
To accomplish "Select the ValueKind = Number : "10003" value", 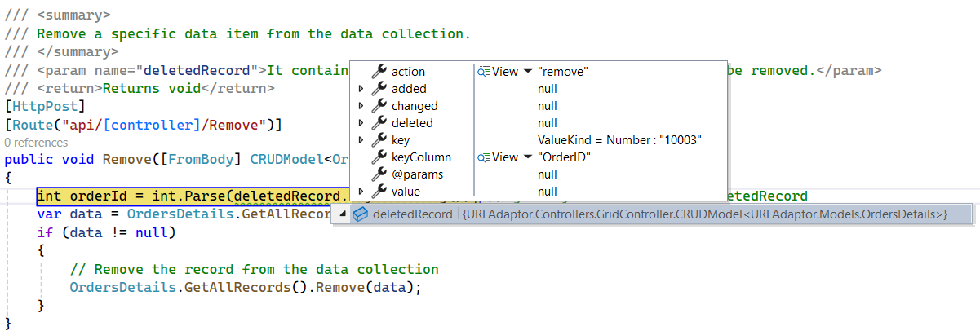I will pyautogui.click(x=620, y=140).
